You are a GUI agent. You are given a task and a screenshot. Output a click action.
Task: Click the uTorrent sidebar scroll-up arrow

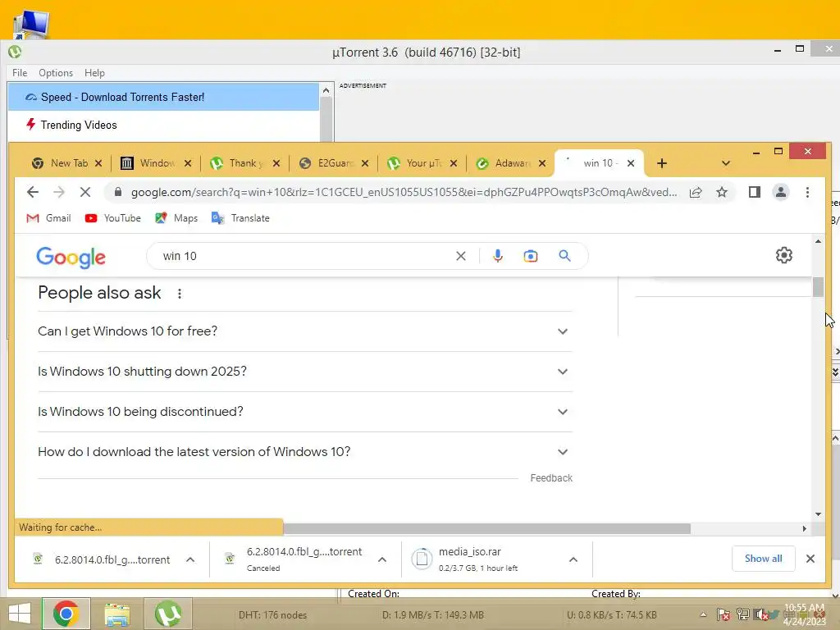[326, 90]
